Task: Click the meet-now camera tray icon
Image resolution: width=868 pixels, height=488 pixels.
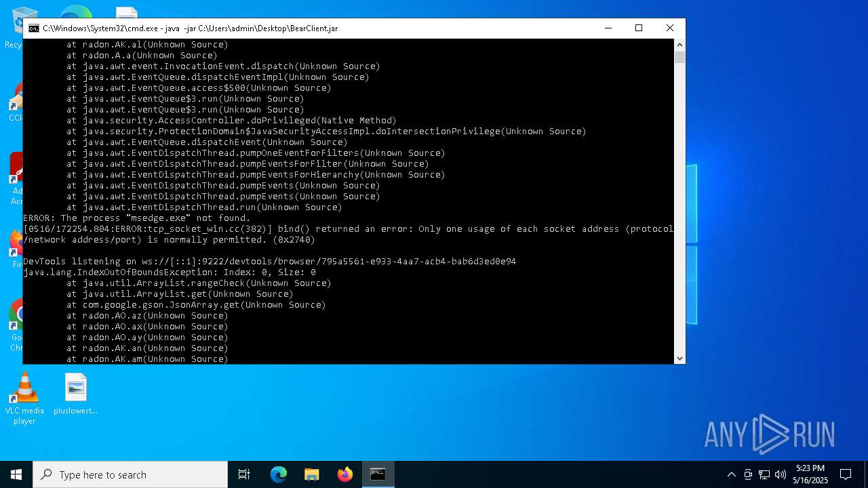Action: pos(748,474)
